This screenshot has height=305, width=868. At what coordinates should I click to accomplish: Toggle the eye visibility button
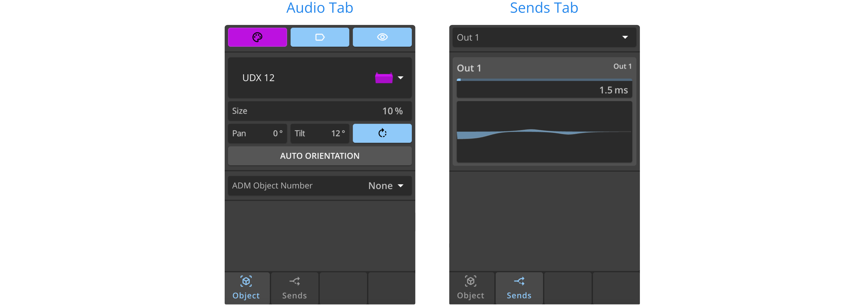coord(382,37)
